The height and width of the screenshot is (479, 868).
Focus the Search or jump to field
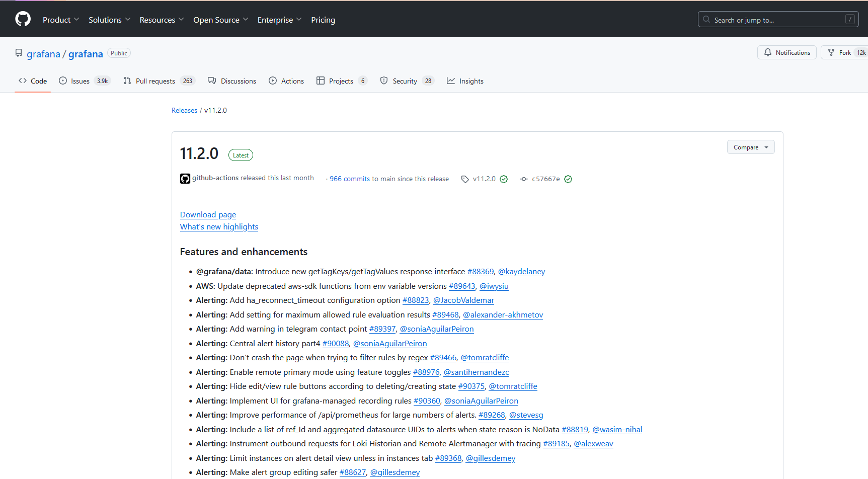pos(778,20)
